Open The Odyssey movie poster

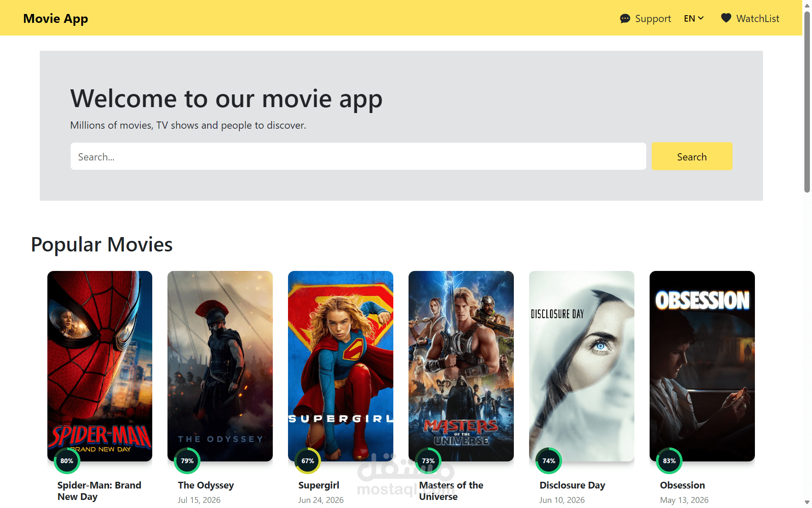pos(220,366)
